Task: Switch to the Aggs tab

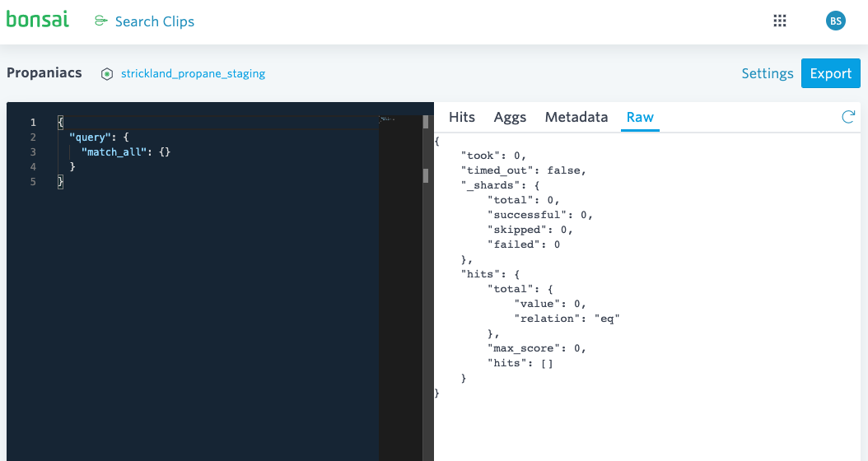Action: tap(510, 117)
